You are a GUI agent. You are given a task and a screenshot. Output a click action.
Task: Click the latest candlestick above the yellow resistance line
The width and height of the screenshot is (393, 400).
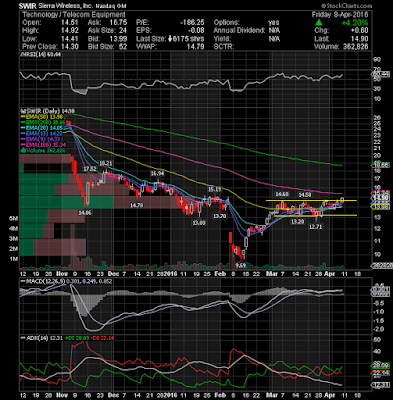tap(343, 200)
